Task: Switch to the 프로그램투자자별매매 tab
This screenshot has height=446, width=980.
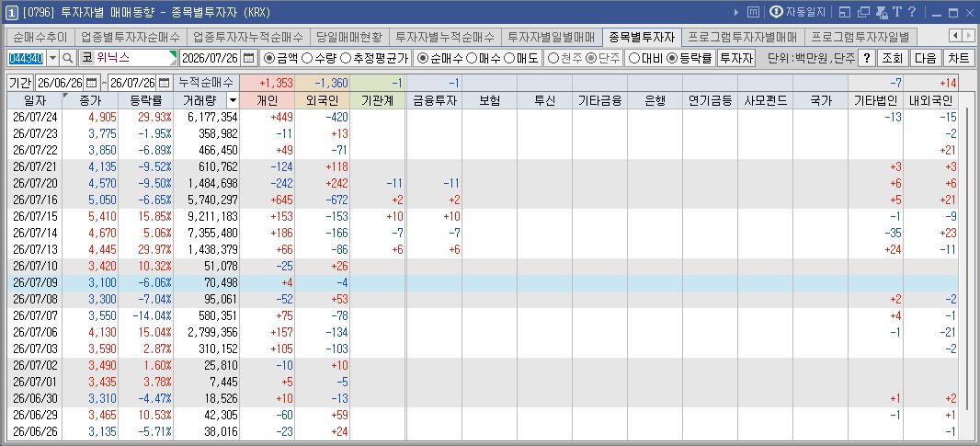Action: coord(743,37)
